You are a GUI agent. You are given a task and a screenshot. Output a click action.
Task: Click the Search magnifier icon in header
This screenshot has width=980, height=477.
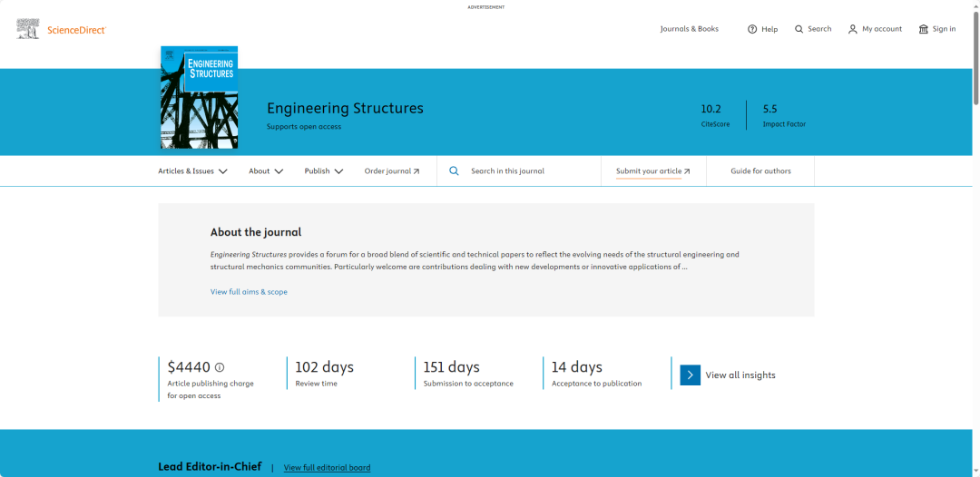pos(799,29)
